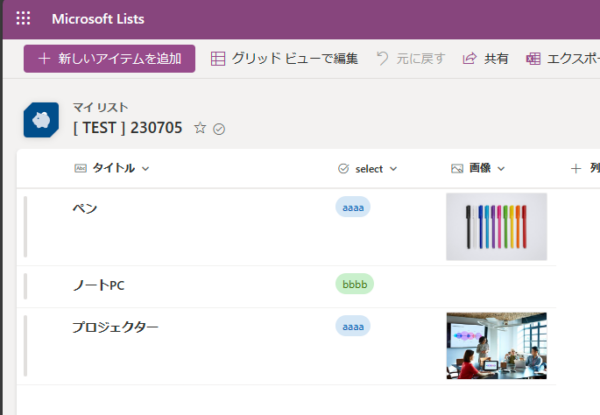This screenshot has height=415, width=600.
Task: Select the ペン row via its left bar
Action: coord(26,227)
